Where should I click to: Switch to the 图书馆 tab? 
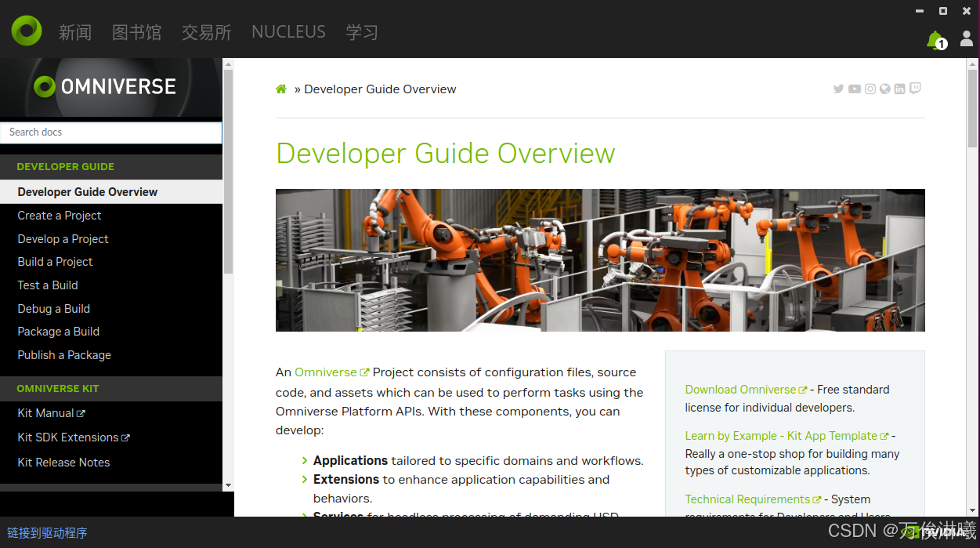pyautogui.click(x=136, y=32)
